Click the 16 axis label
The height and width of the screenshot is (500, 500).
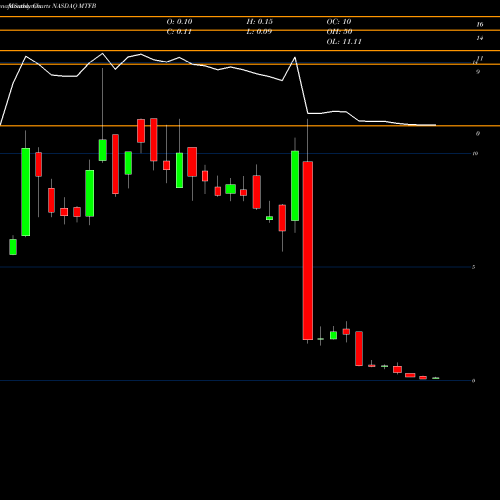(480, 24)
